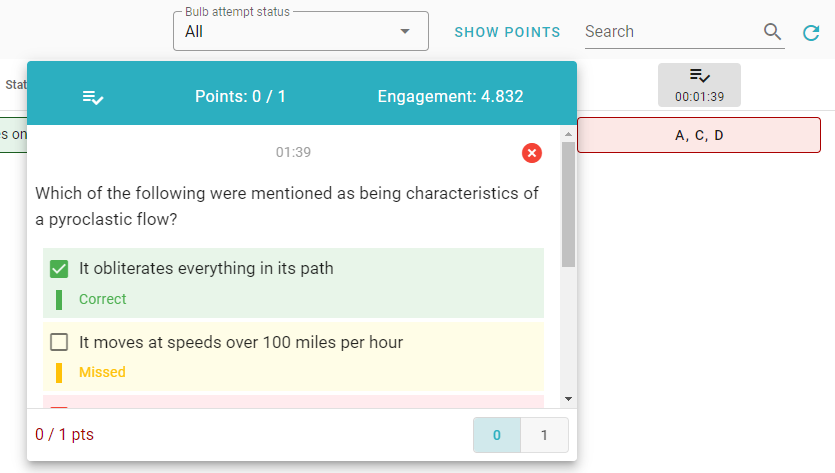
Task: Click the popup scrollbar thumb
Action: point(568,204)
